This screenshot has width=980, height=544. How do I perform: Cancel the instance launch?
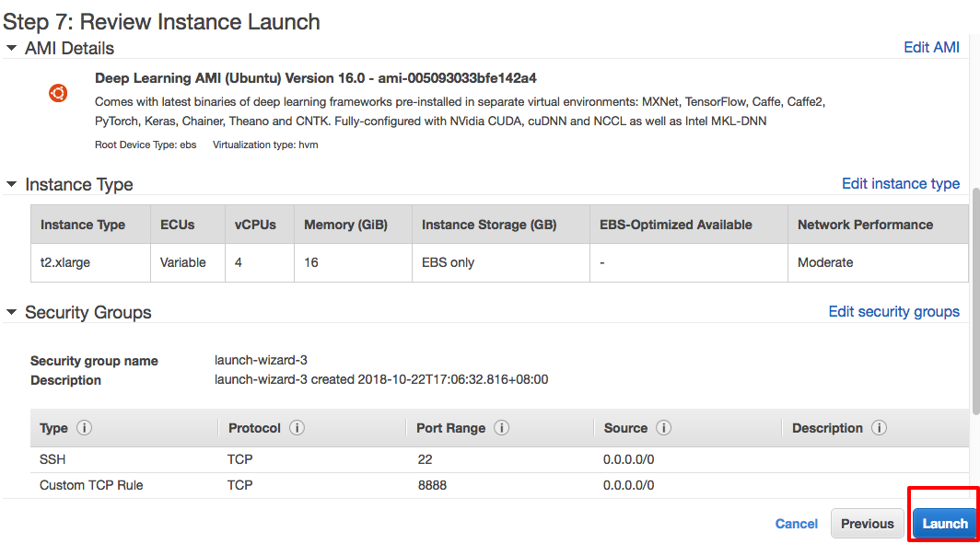pos(796,523)
